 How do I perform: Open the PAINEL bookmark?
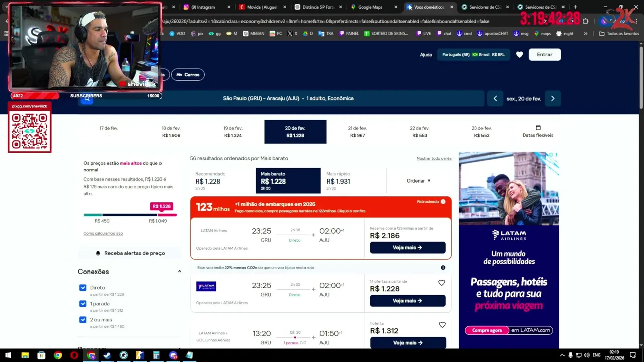(349, 34)
